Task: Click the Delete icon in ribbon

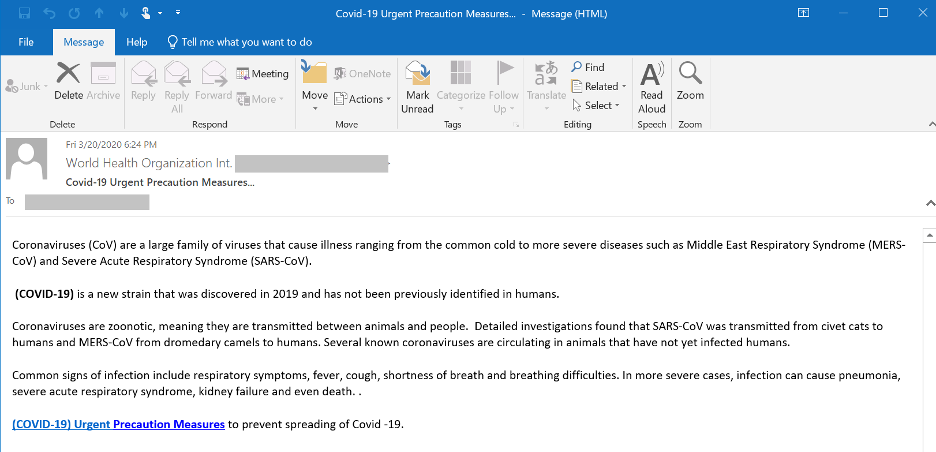Action: (68, 80)
